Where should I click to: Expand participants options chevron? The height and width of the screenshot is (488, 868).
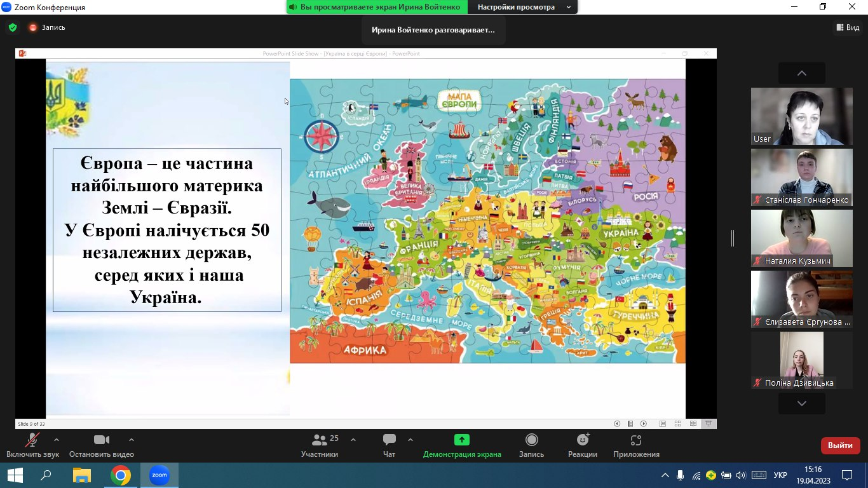click(x=353, y=439)
